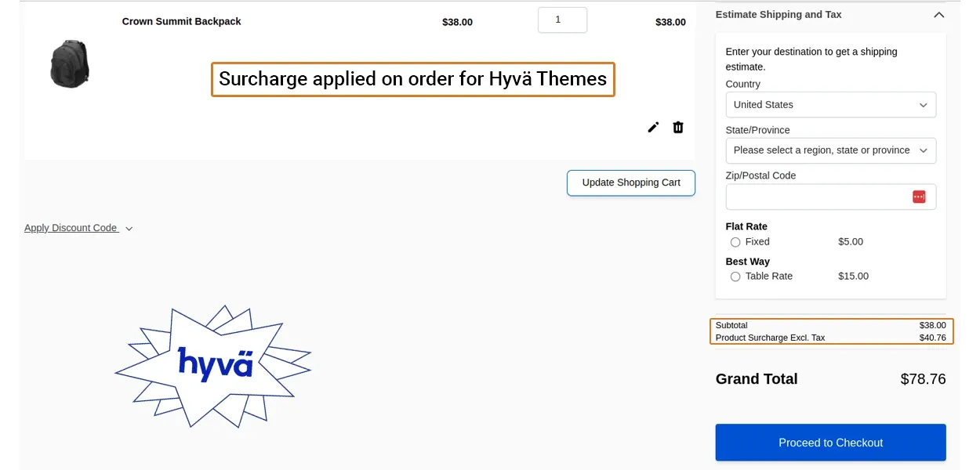This screenshot has height=470, width=980.
Task: Click the surcharge applied notice banner
Action: [412, 79]
